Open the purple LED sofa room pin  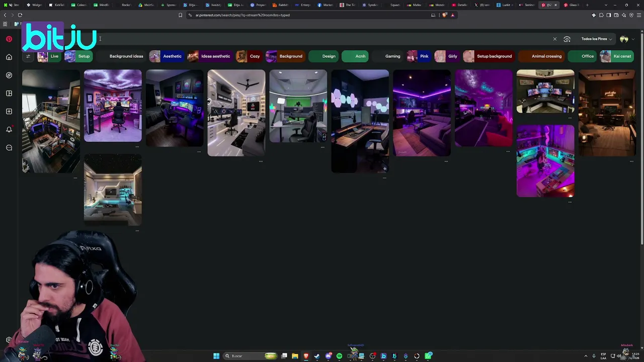422,113
